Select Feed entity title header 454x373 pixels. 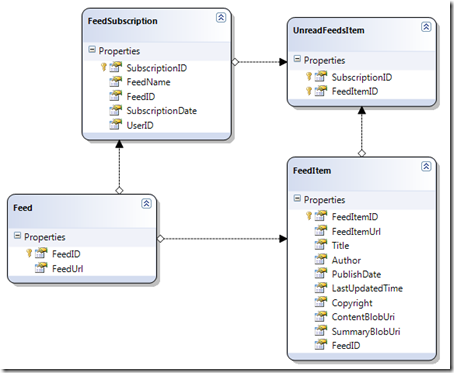tap(23, 208)
